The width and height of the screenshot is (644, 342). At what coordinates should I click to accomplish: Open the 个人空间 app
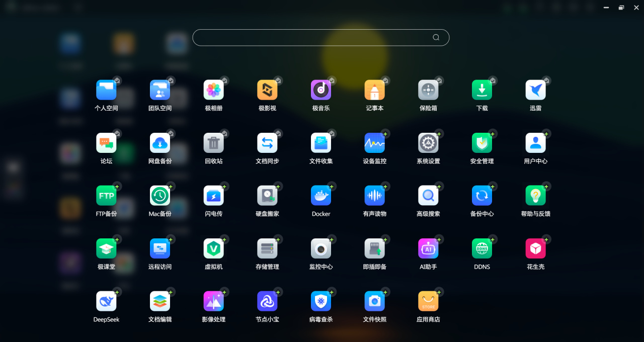click(106, 90)
